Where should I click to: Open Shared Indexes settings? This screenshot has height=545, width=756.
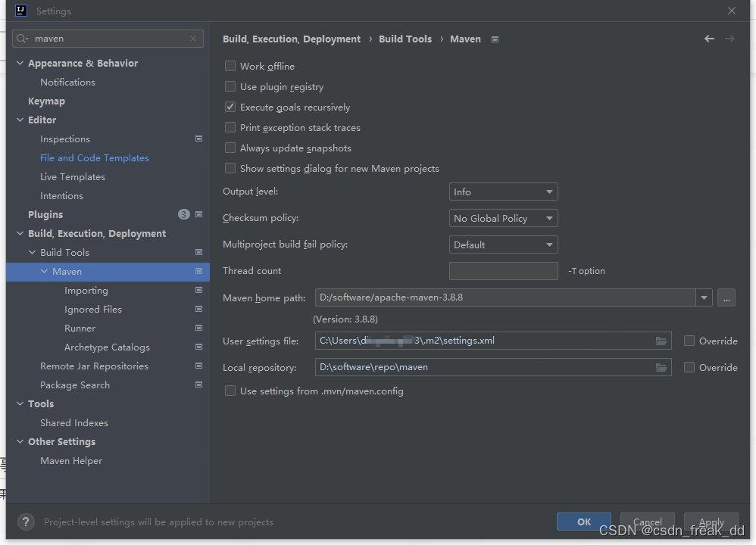pyautogui.click(x=74, y=422)
